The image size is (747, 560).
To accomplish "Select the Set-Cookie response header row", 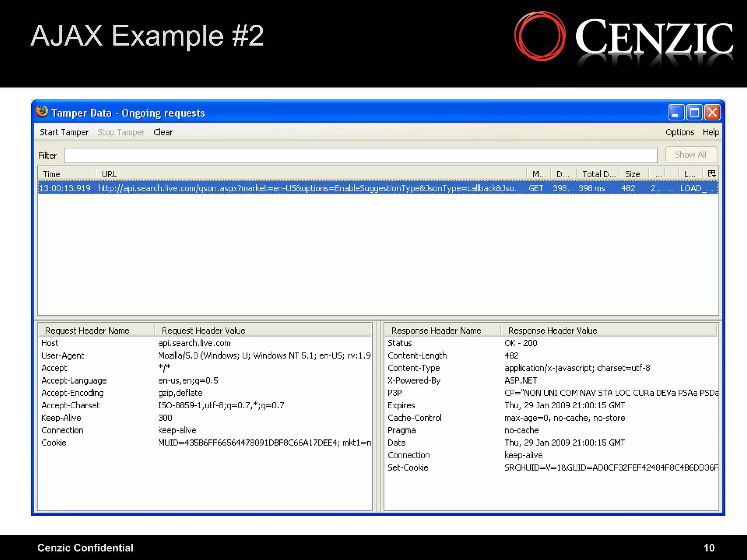I will [551, 468].
